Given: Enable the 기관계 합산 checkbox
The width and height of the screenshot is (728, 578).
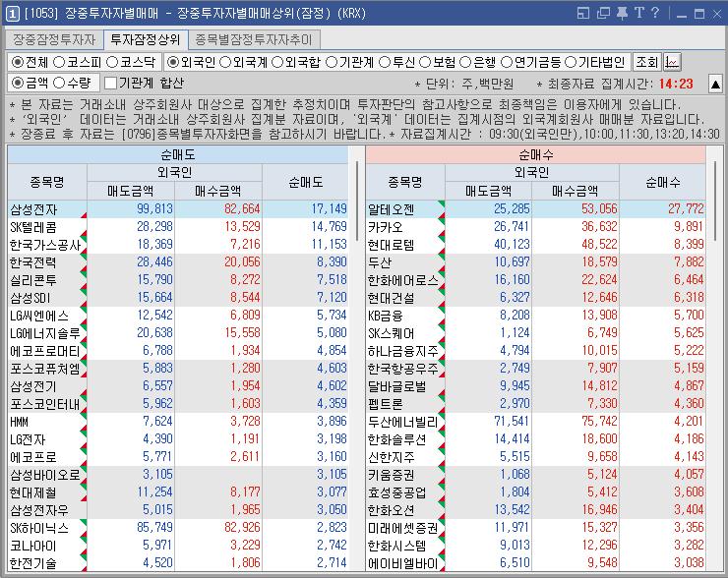Looking at the screenshot, I should (110, 83).
